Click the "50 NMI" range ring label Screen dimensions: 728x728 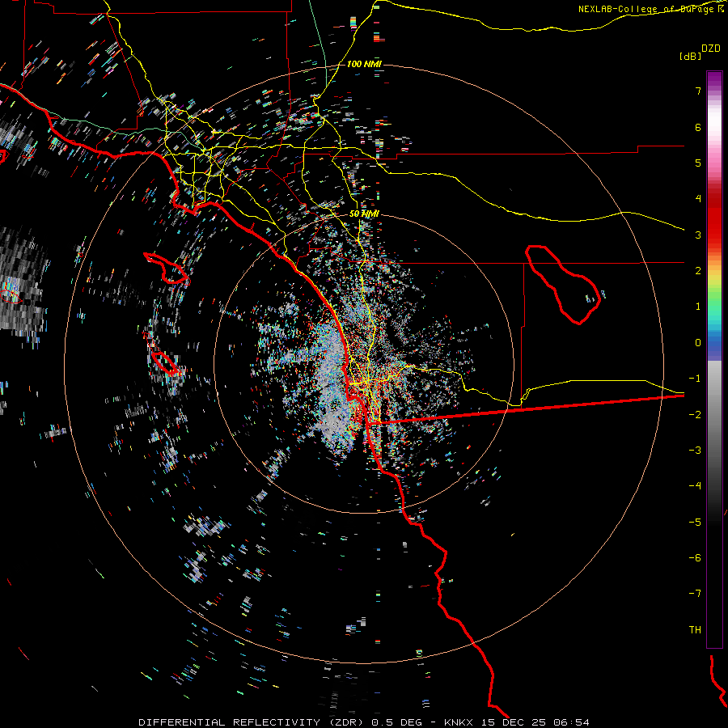tap(364, 214)
